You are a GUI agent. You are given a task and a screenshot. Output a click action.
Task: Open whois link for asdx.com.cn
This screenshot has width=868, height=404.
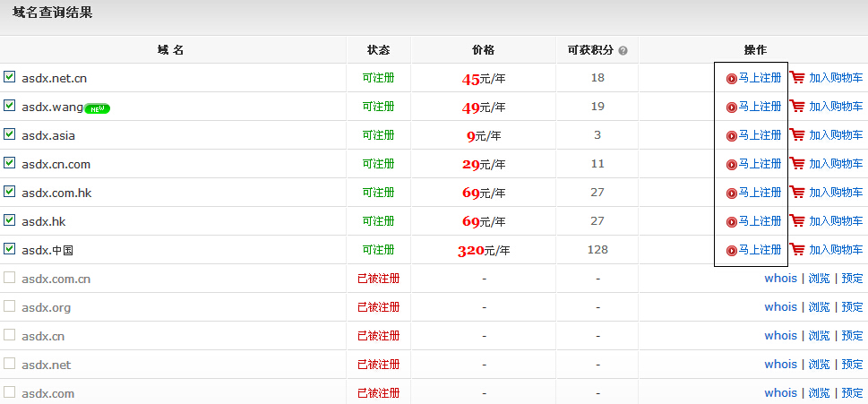[780, 279]
